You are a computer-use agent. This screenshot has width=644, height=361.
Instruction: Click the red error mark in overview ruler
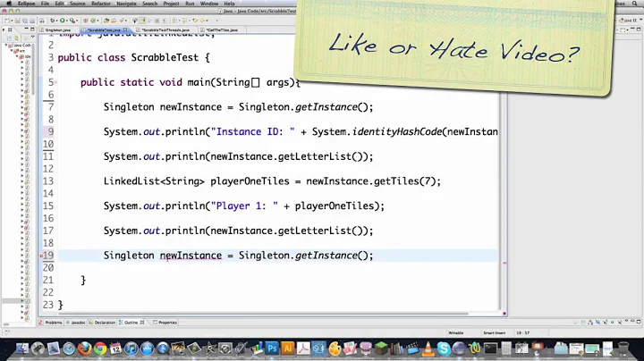click(504, 264)
